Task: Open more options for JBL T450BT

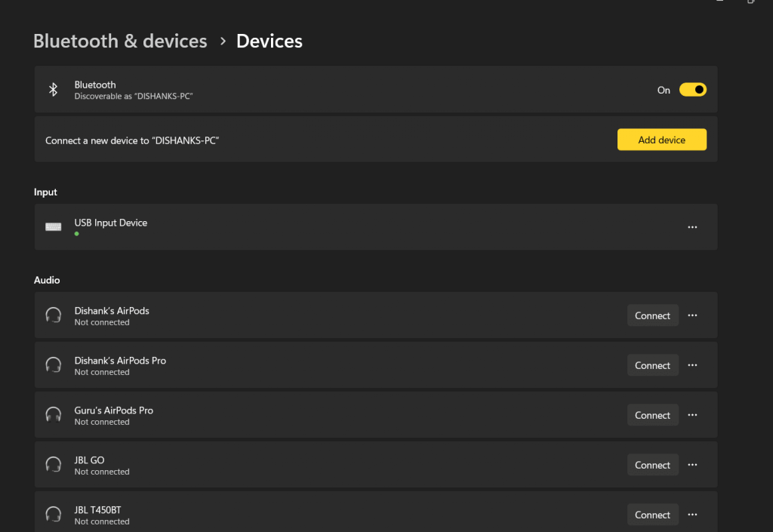Action: (692, 515)
